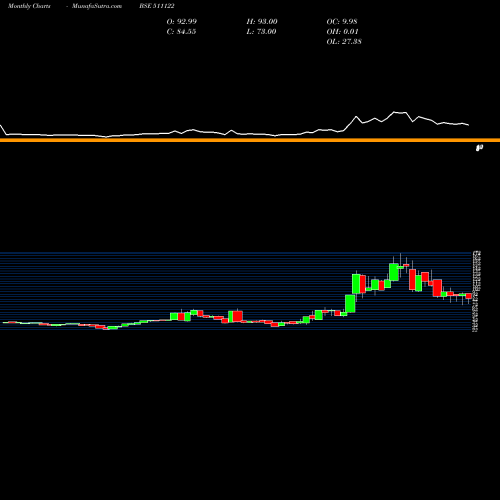Click the 'Monthly Charts' title text
The width and height of the screenshot is (500, 500).
click(x=29, y=6)
